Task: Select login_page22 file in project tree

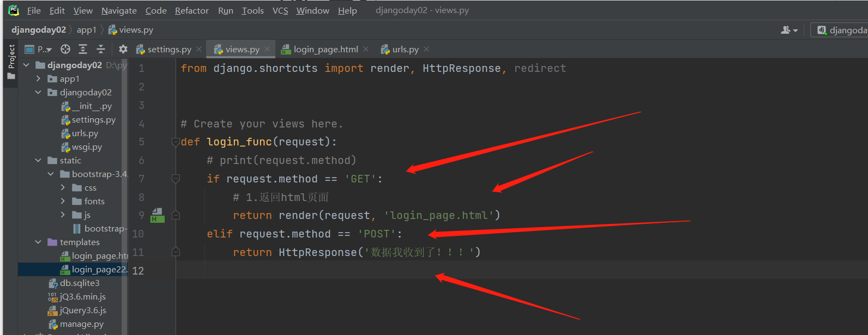Action: pyautogui.click(x=94, y=270)
